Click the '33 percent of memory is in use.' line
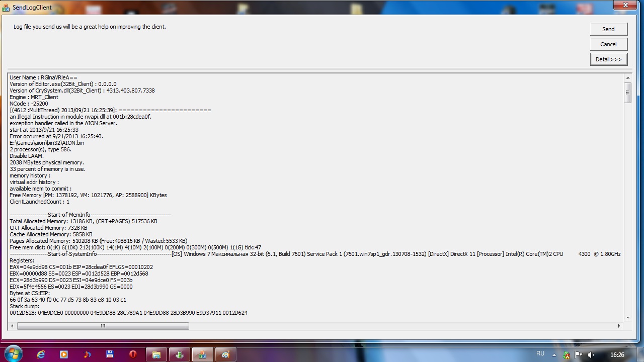 (x=47, y=169)
